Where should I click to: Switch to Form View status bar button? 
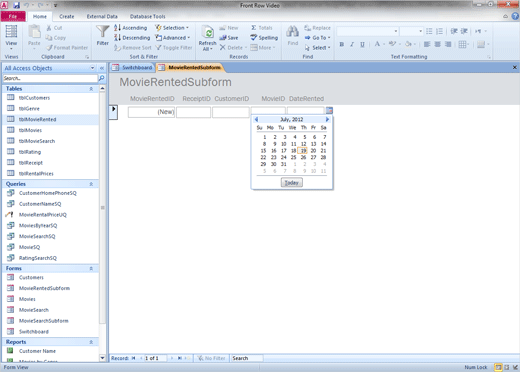point(498,367)
